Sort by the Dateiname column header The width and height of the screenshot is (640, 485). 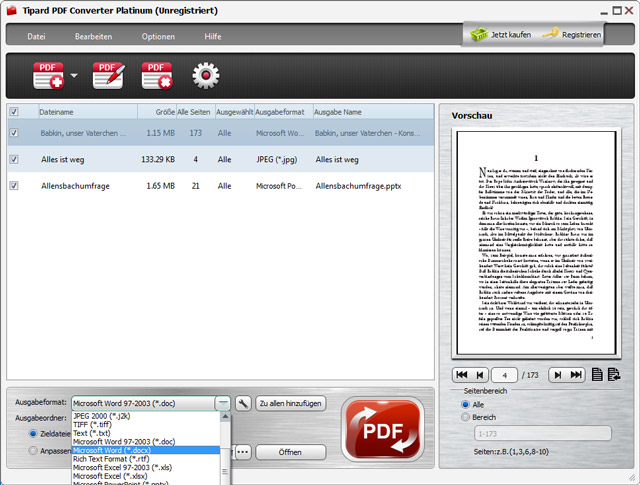coord(88,112)
